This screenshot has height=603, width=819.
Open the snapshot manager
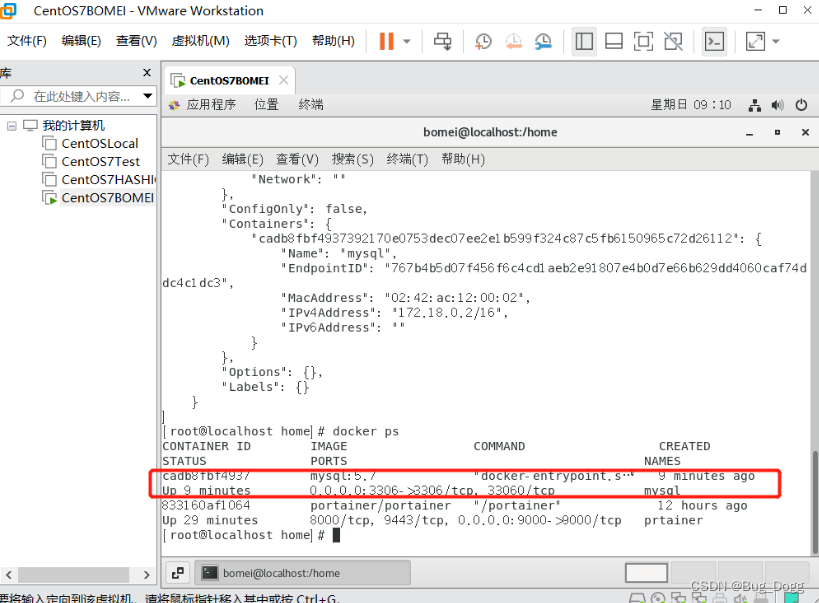pos(543,41)
